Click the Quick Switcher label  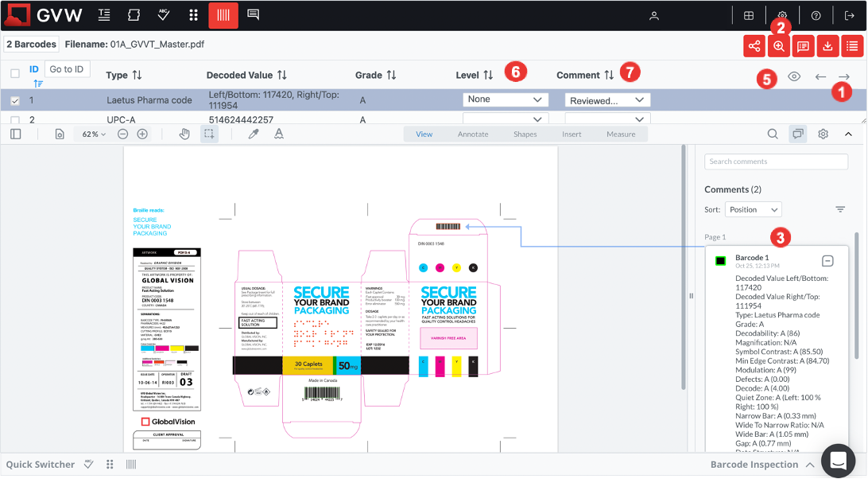[x=41, y=465]
